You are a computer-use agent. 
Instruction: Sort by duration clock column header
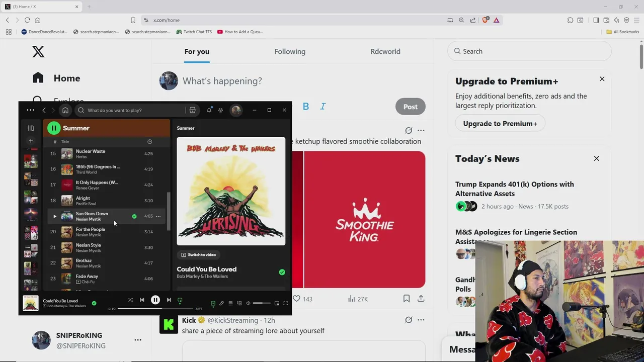point(149,142)
